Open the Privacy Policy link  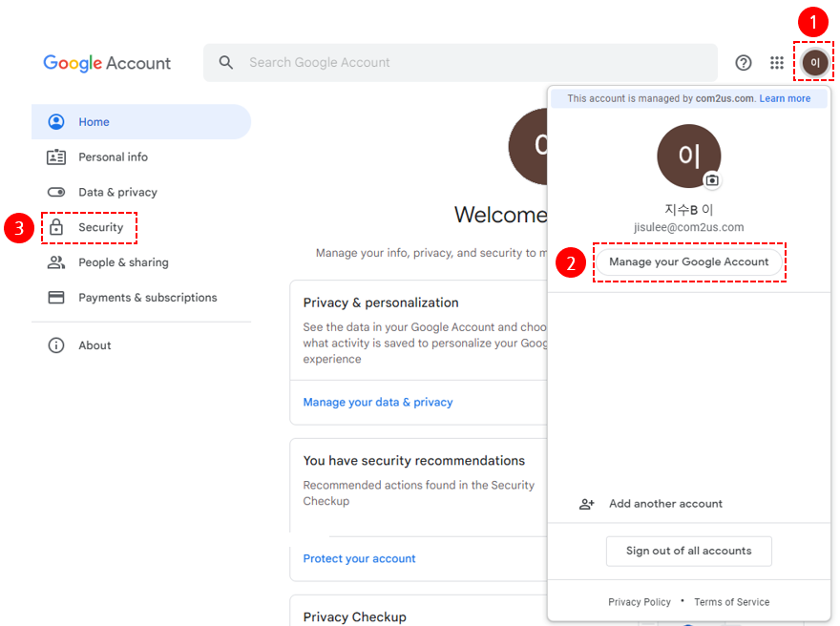640,602
